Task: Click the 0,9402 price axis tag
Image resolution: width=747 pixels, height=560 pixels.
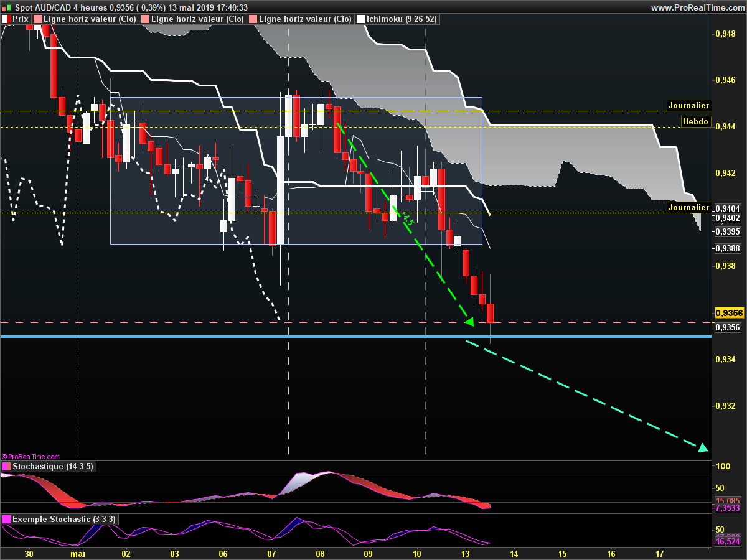Action: [728, 218]
